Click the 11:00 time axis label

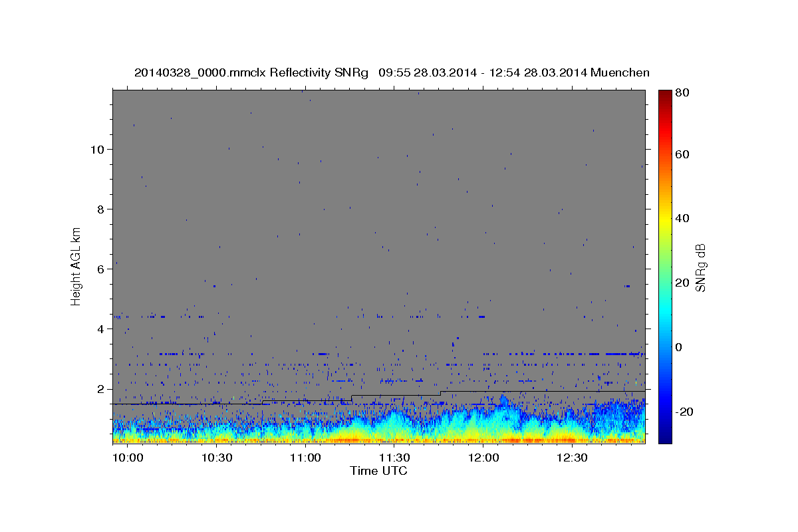pos(305,458)
